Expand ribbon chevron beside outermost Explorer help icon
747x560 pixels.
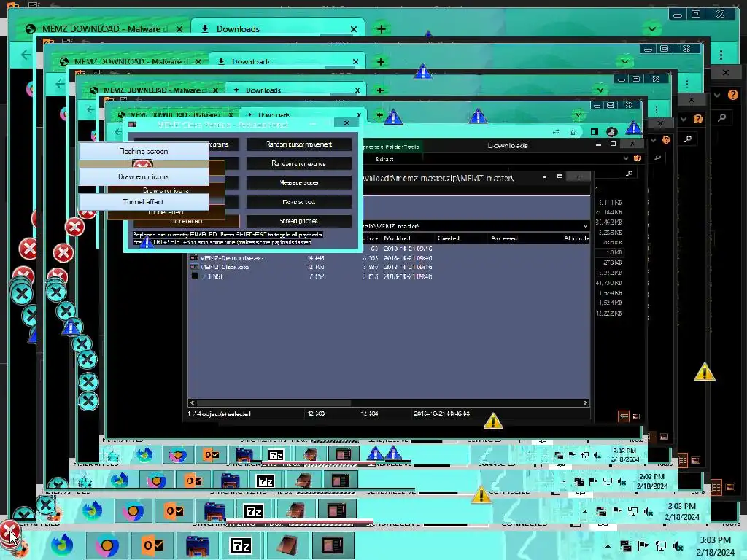(x=717, y=95)
